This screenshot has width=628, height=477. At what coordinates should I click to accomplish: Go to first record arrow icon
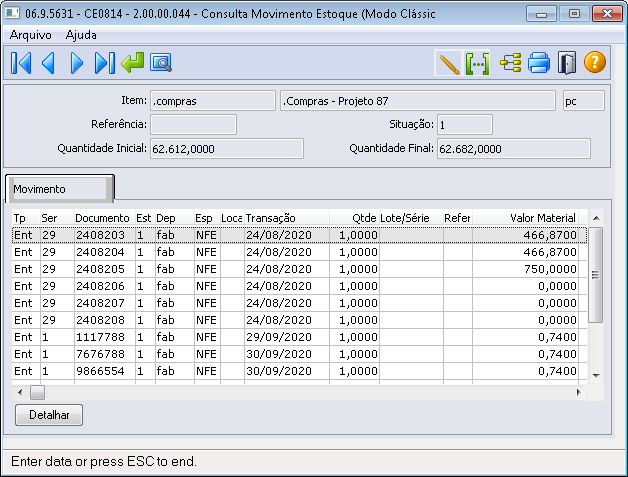point(21,63)
